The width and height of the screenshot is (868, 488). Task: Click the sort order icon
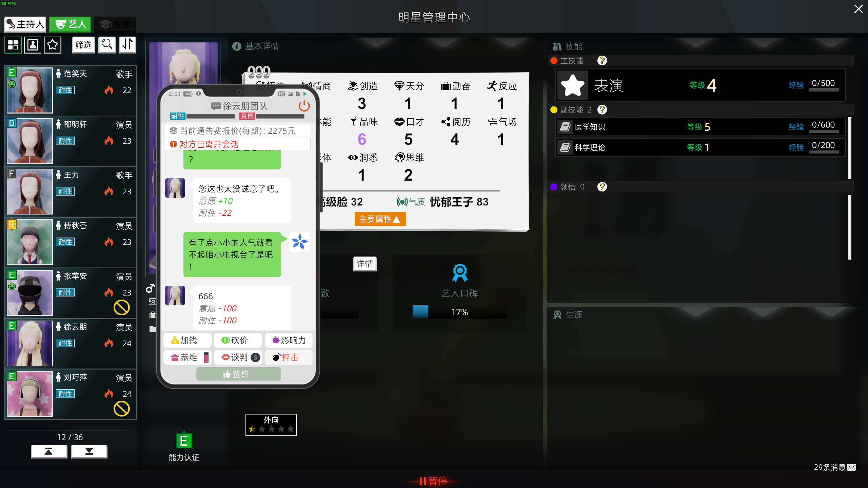click(127, 45)
